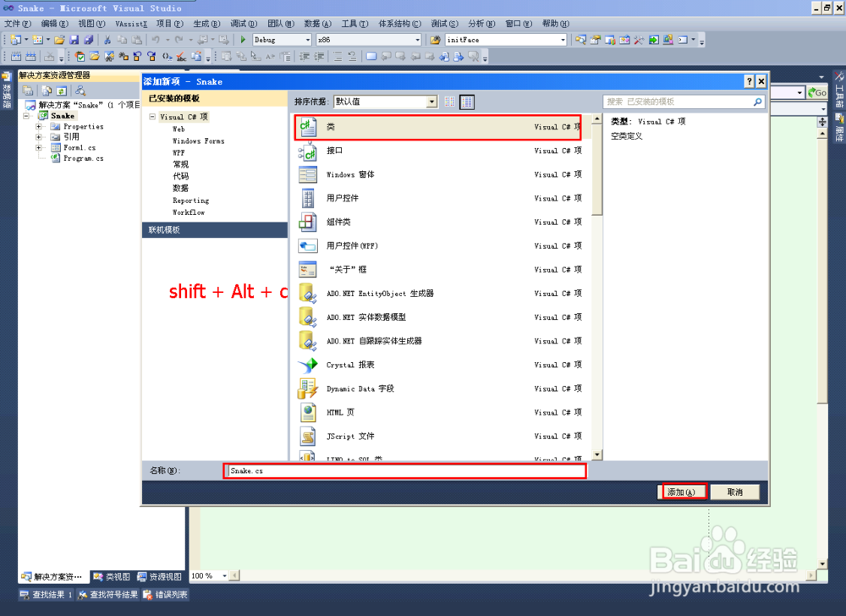Viewport: 846px width, 616px height.
Task: Select Windows Forms category in tree
Action: (x=199, y=140)
